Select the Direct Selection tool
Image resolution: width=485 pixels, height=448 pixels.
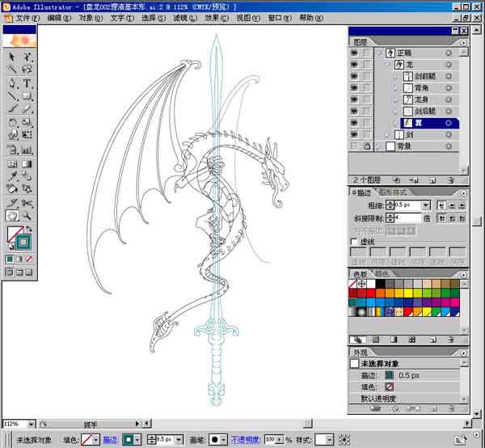click(x=27, y=57)
